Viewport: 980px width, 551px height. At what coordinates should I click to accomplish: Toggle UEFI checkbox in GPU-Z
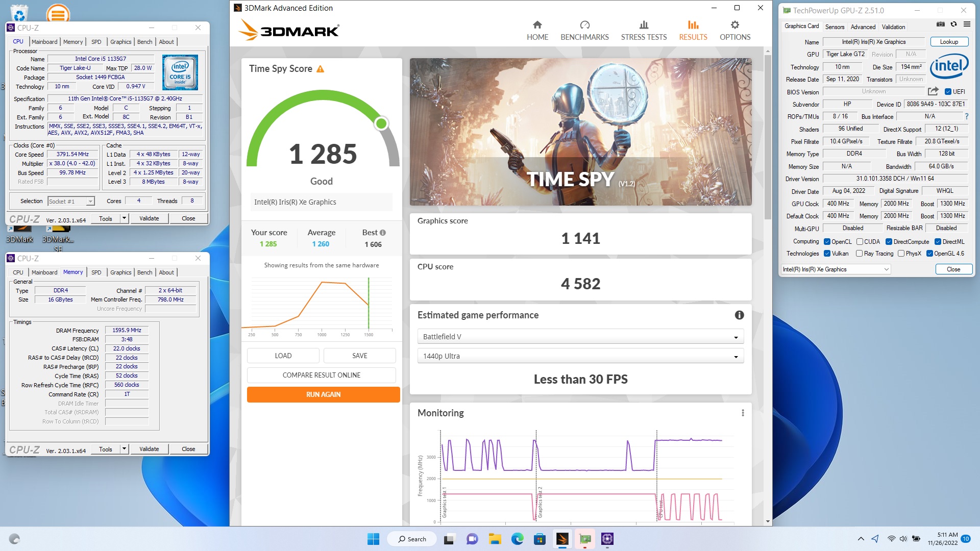coord(948,92)
